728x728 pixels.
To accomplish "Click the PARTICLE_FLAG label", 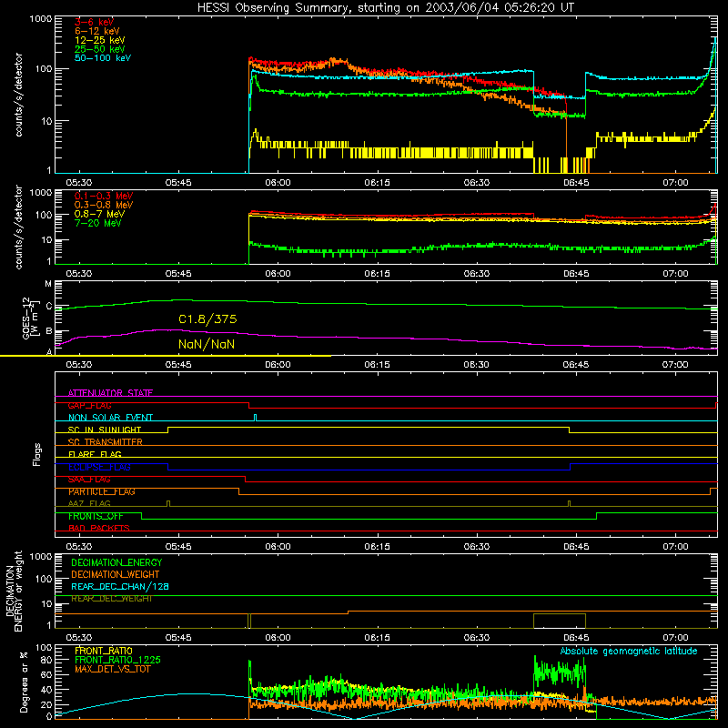I will coord(102,491).
